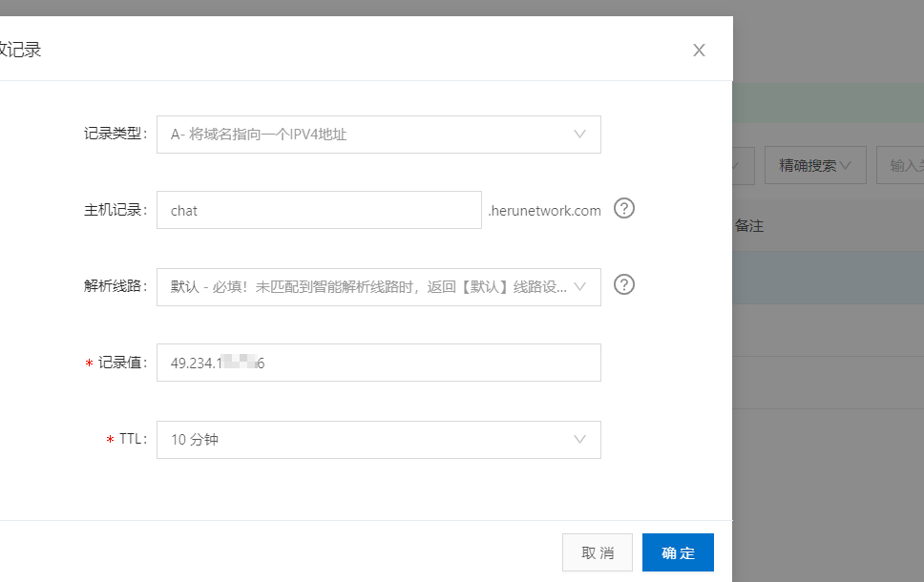Open the TTL 10 分钟 dropdown
This screenshot has width=924, height=582.
(378, 440)
